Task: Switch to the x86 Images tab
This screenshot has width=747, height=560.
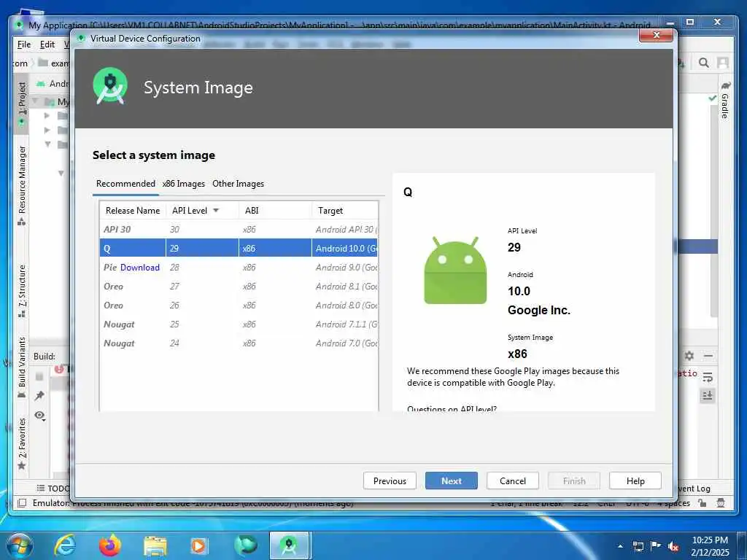Action: pos(183,184)
